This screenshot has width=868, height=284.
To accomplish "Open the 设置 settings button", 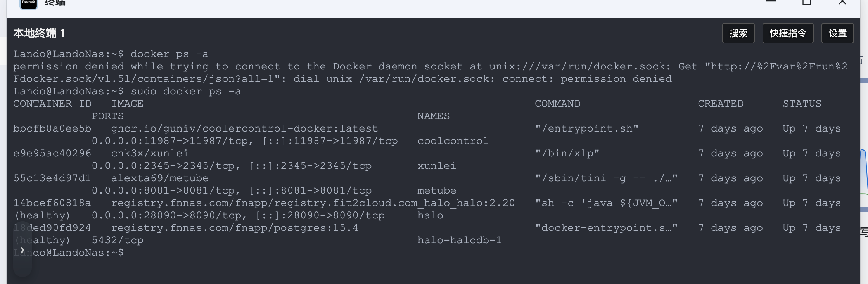I will pyautogui.click(x=837, y=33).
